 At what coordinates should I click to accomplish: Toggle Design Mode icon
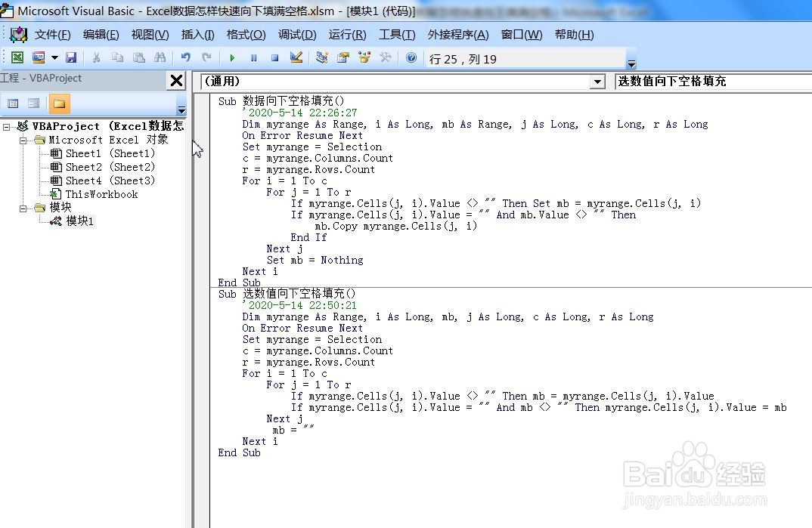[x=296, y=57]
